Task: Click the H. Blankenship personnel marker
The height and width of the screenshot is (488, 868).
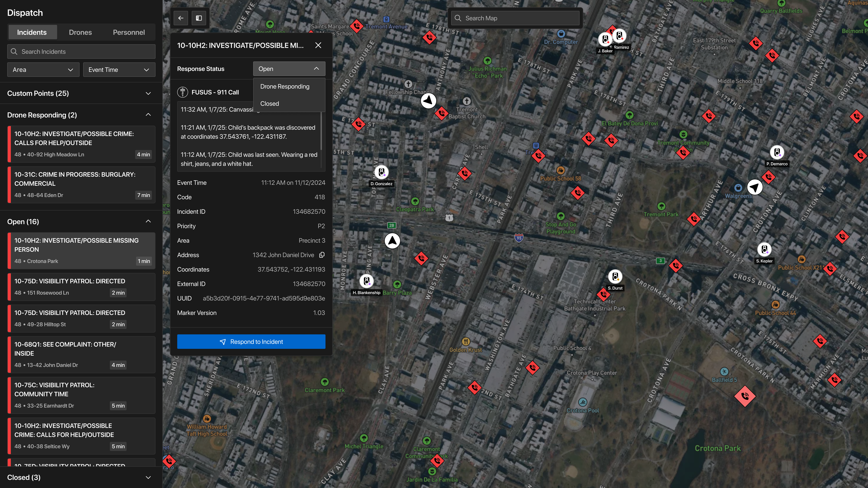Action: point(367,281)
